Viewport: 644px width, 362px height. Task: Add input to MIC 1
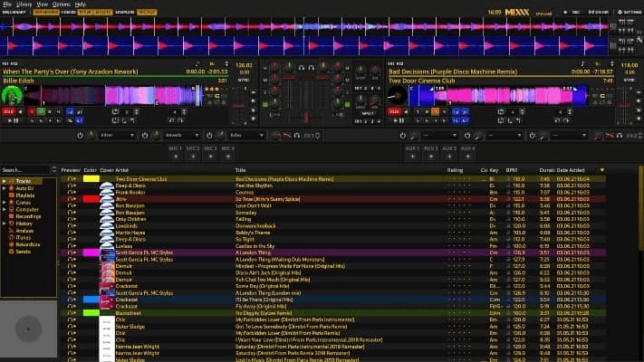coord(176,157)
